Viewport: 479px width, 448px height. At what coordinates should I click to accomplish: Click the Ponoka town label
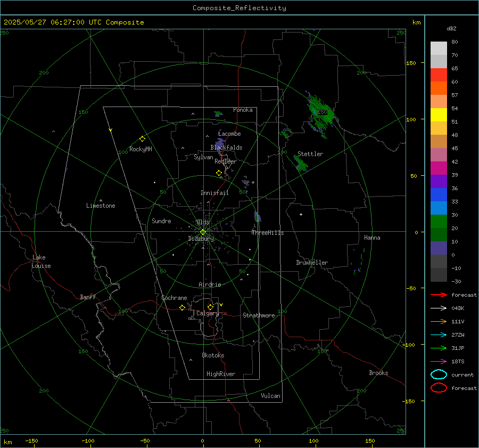[x=243, y=110]
